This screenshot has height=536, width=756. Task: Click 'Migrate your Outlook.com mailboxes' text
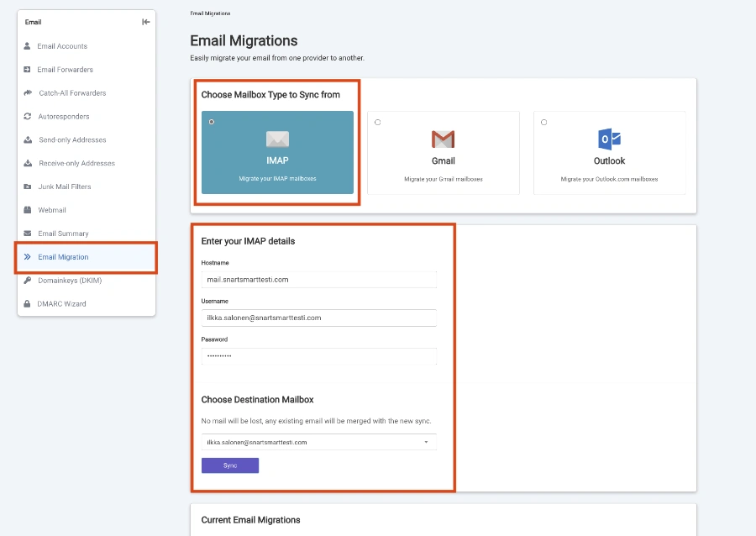609,179
